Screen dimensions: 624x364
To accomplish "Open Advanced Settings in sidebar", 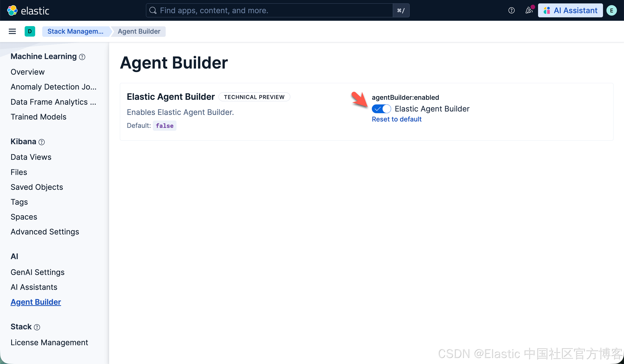I will (x=45, y=232).
